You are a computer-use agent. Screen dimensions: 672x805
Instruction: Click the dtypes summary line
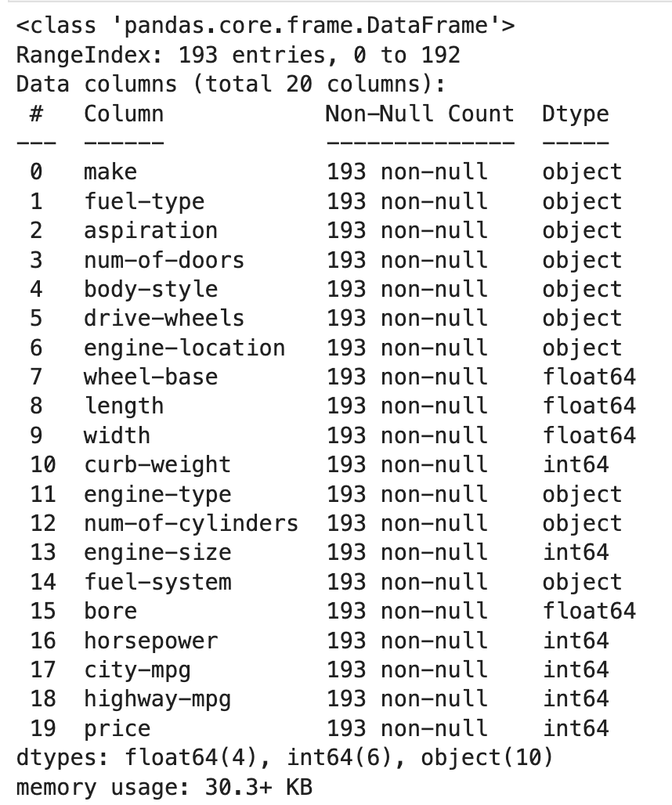pyautogui.click(x=285, y=757)
